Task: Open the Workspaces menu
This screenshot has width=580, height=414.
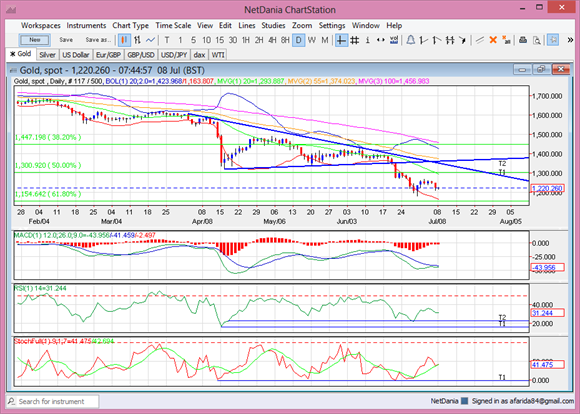Action: click(x=41, y=26)
